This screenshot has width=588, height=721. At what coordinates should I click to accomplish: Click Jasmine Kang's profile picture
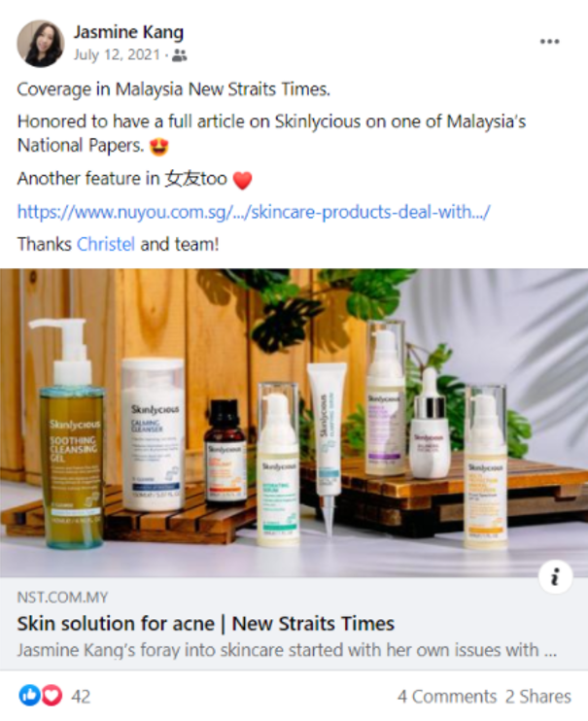[40, 43]
